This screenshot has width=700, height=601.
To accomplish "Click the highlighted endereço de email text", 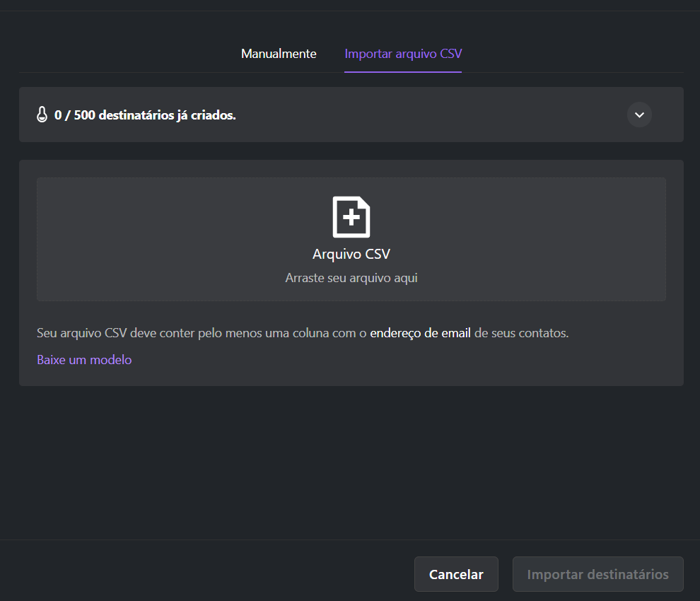I will 420,333.
